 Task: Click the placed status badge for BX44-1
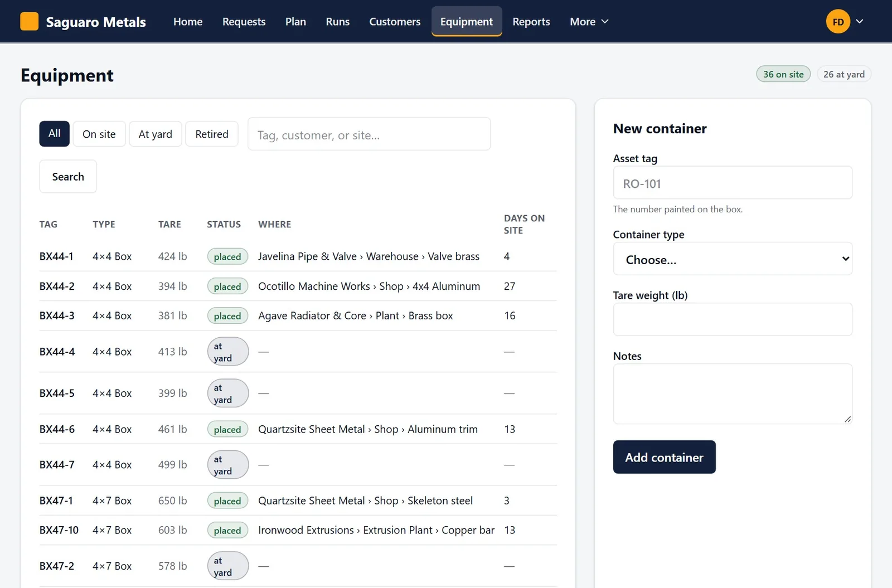(227, 256)
